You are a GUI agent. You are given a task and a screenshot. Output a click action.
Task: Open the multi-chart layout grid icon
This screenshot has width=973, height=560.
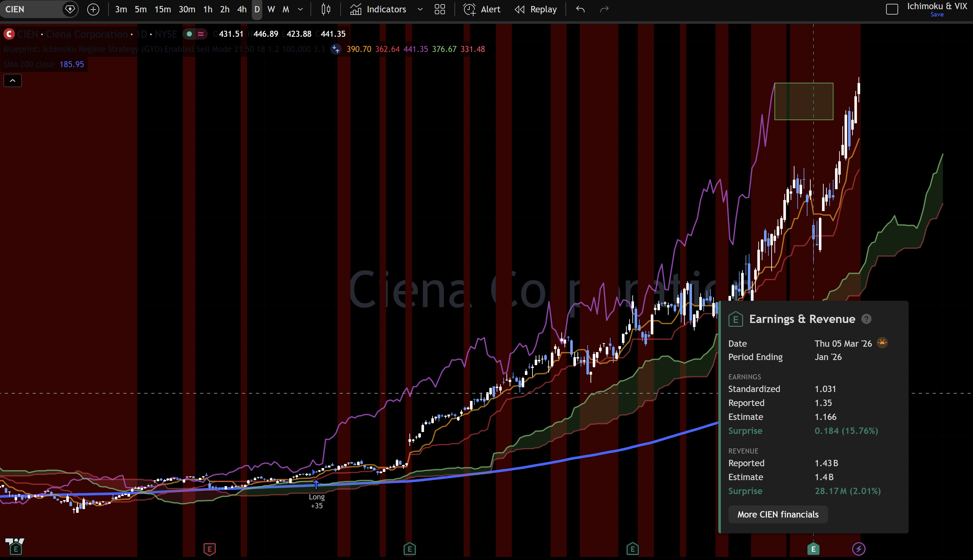[x=440, y=9]
